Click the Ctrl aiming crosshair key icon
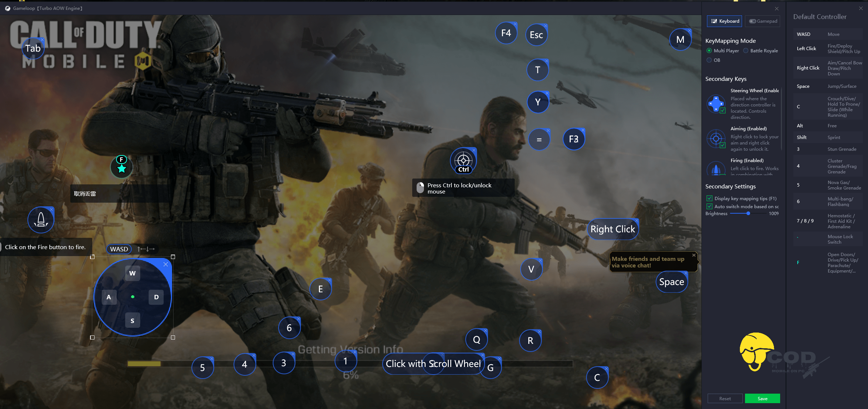Image resolution: width=868 pixels, height=409 pixels. click(463, 161)
